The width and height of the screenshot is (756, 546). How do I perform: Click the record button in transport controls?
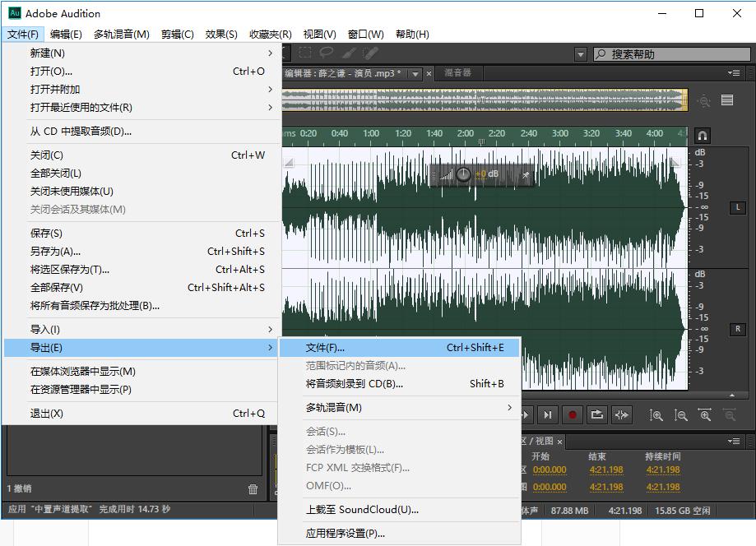coord(573,415)
